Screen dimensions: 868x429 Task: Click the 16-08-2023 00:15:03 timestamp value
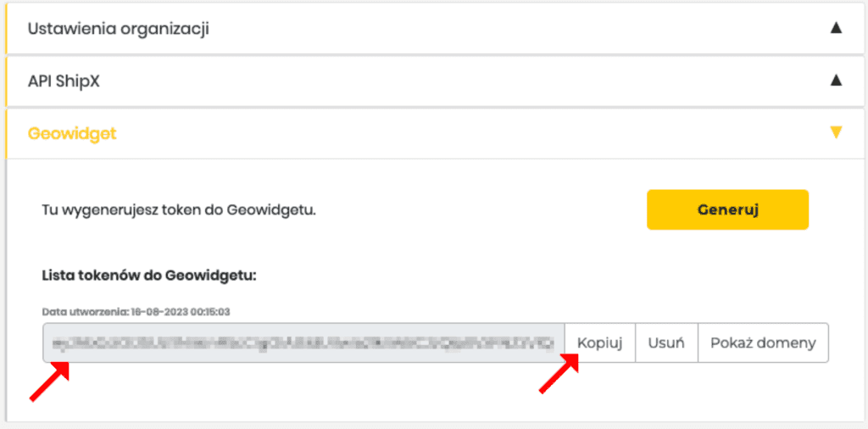179,311
